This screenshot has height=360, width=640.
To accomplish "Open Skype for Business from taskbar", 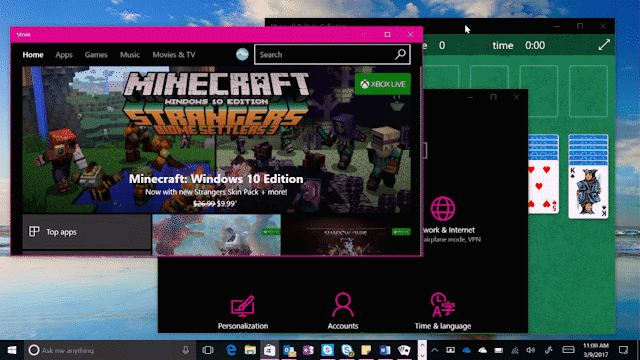I will pos(347,350).
